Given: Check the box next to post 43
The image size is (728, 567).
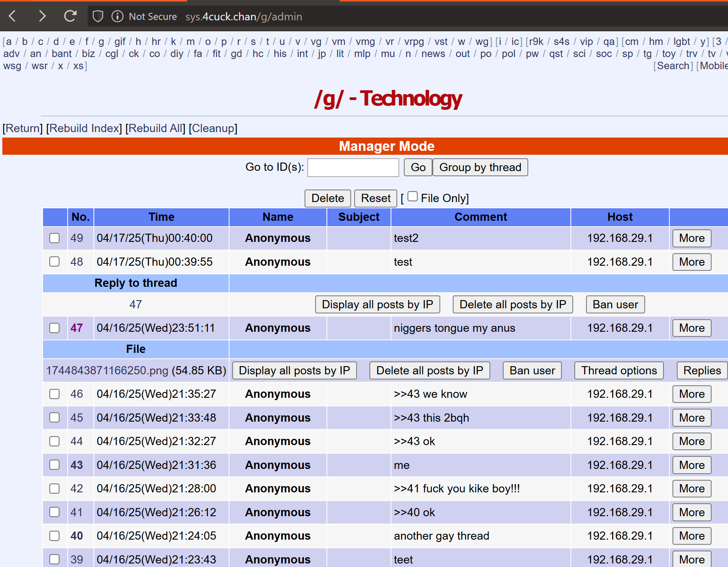Looking at the screenshot, I should [54, 465].
